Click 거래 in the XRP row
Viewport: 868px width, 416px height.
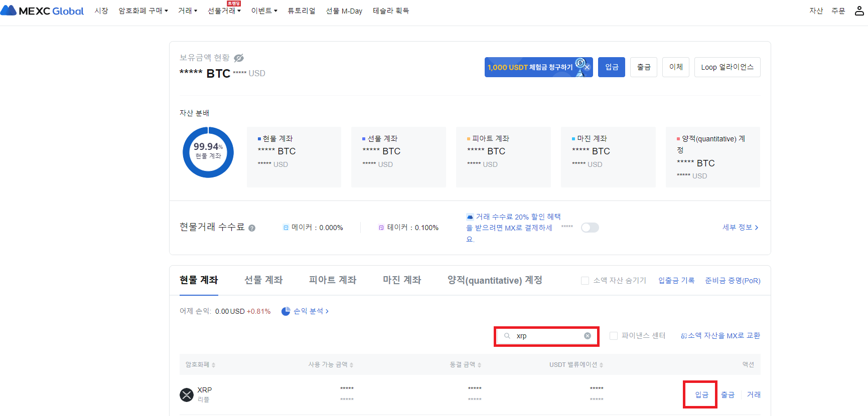point(754,395)
